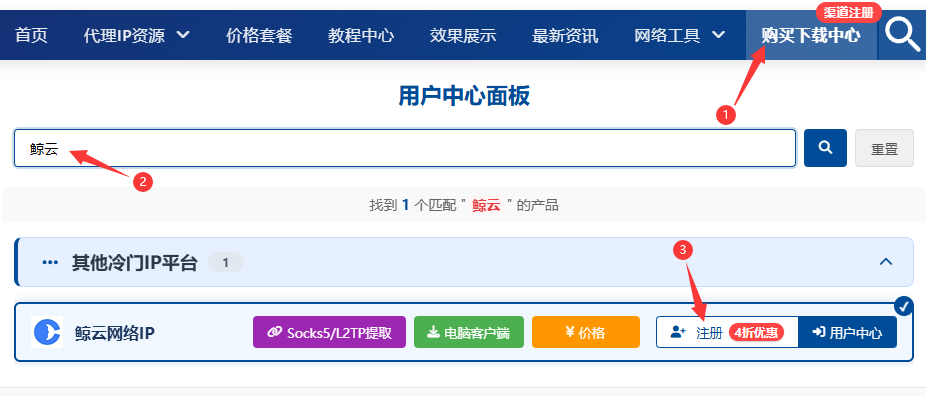Viewport: 926px width, 396px height.
Task: Click the 重置 button
Action: [884, 148]
